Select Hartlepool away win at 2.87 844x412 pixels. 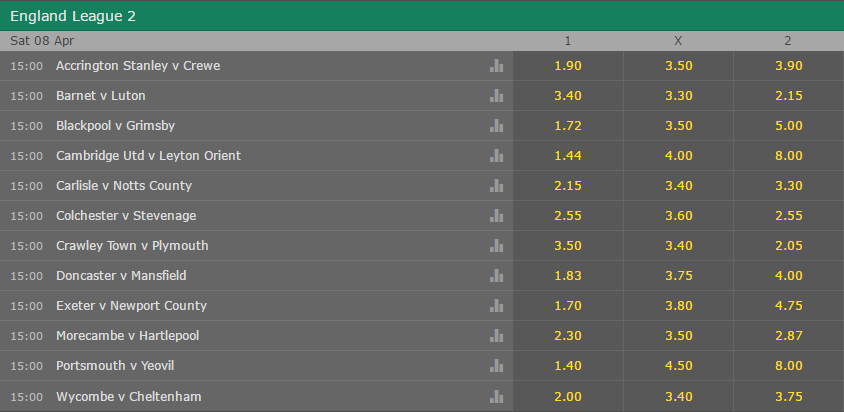(x=789, y=336)
